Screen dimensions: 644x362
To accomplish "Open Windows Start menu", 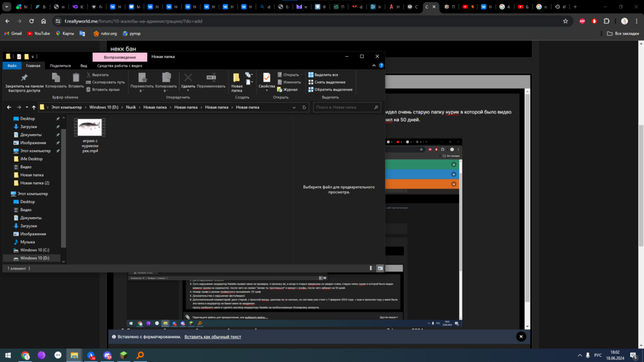I will click(x=8, y=356).
